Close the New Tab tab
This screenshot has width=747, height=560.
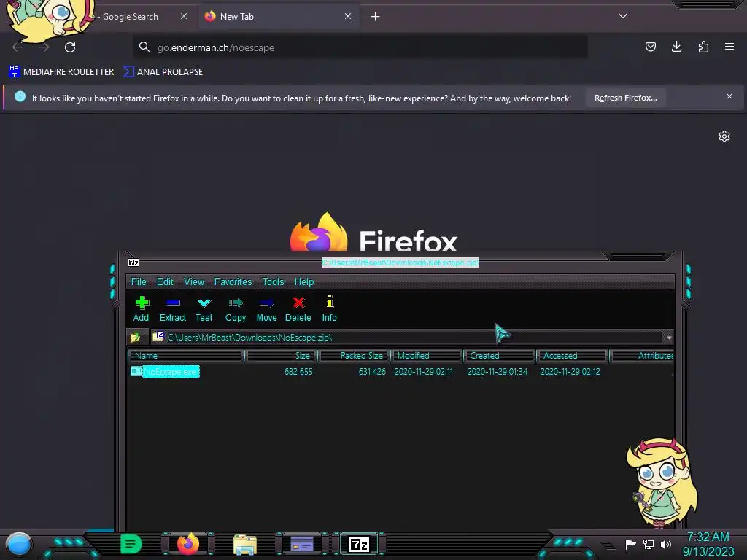coord(348,16)
